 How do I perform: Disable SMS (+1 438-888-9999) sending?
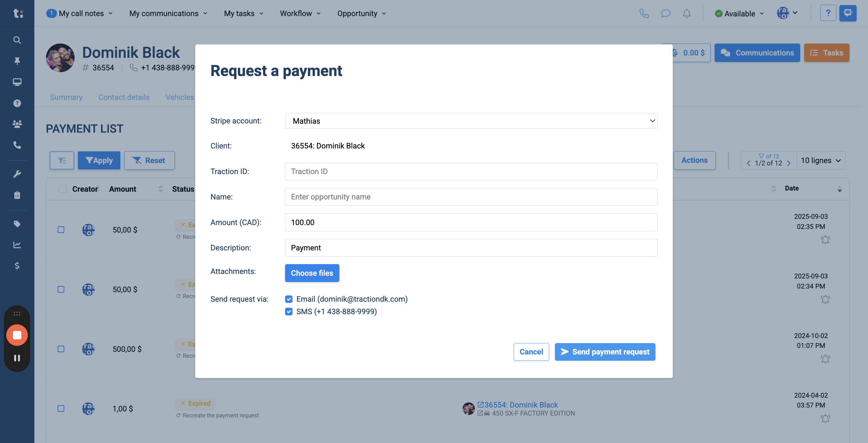coord(289,311)
